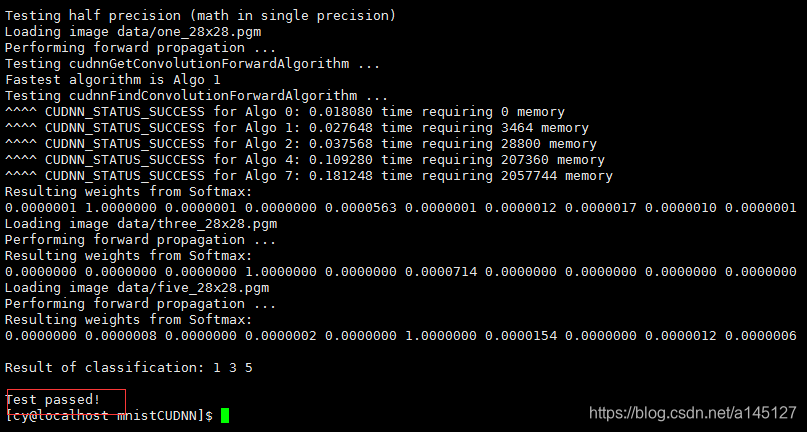This screenshot has height=432, width=807.
Task: Click 'Loading image data/one_28x28.pgm' line
Action: point(133,32)
